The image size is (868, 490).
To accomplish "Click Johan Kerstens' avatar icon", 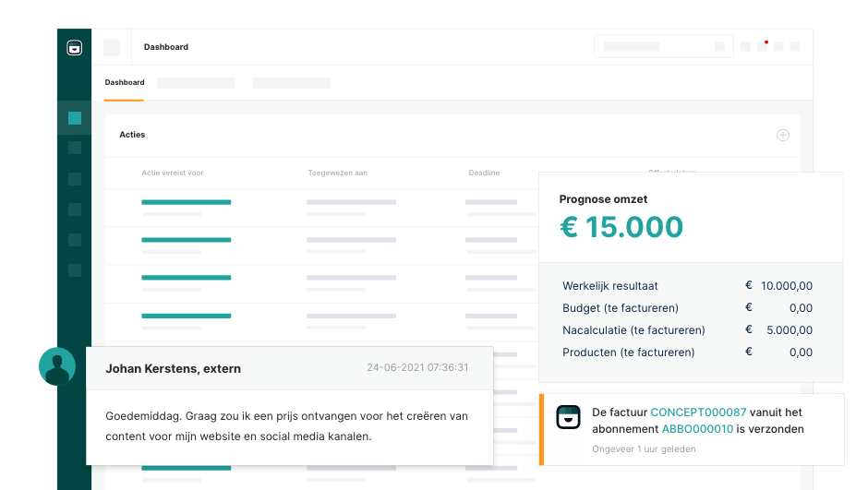I will [57, 366].
